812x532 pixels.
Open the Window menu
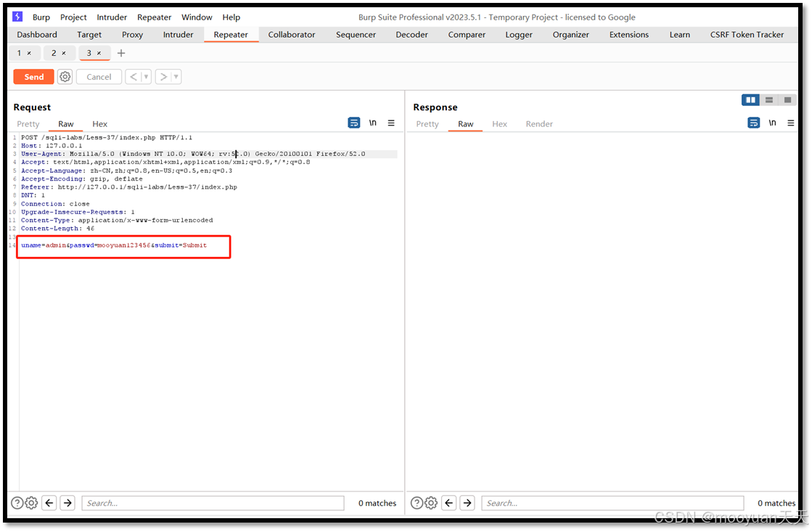[197, 17]
